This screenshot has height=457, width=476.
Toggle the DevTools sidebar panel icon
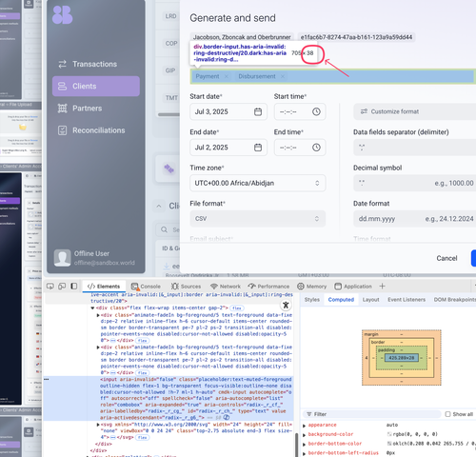(x=74, y=287)
